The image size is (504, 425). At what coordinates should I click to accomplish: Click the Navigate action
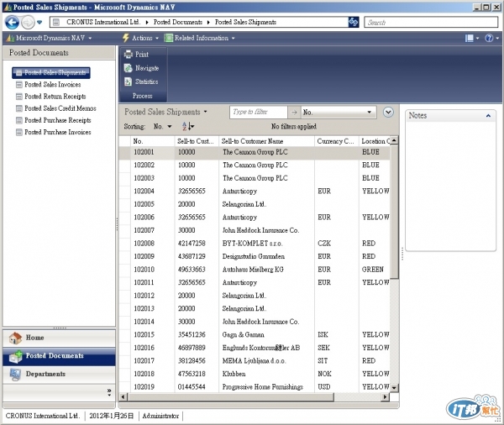coord(142,68)
